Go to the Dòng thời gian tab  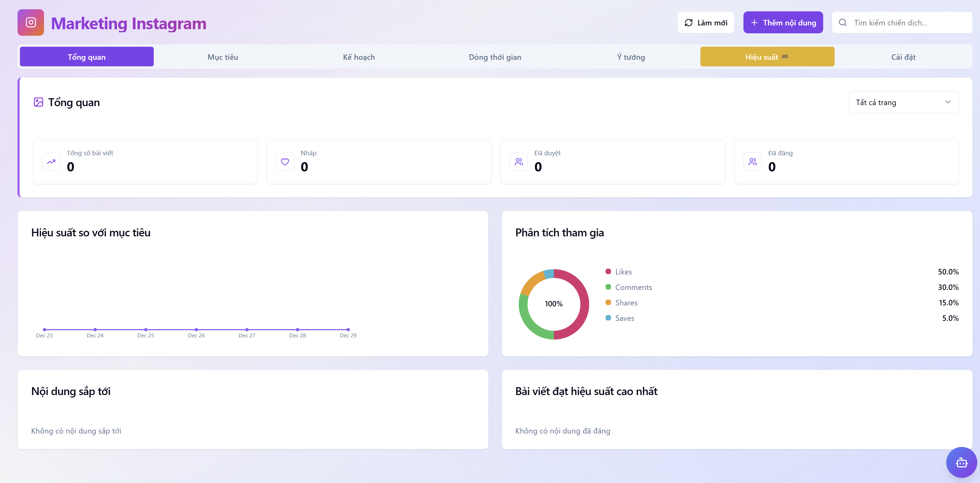click(495, 57)
